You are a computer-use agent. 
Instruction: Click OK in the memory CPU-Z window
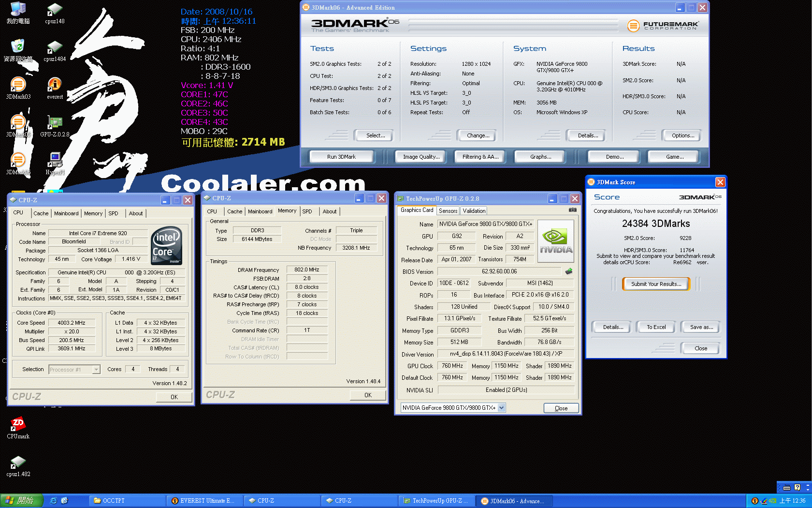(x=368, y=395)
